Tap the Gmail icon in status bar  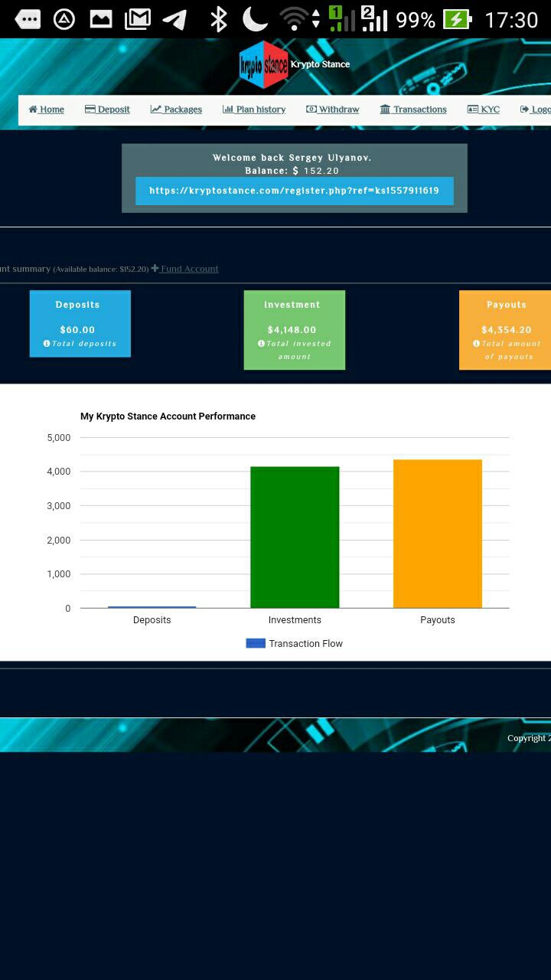(138, 19)
